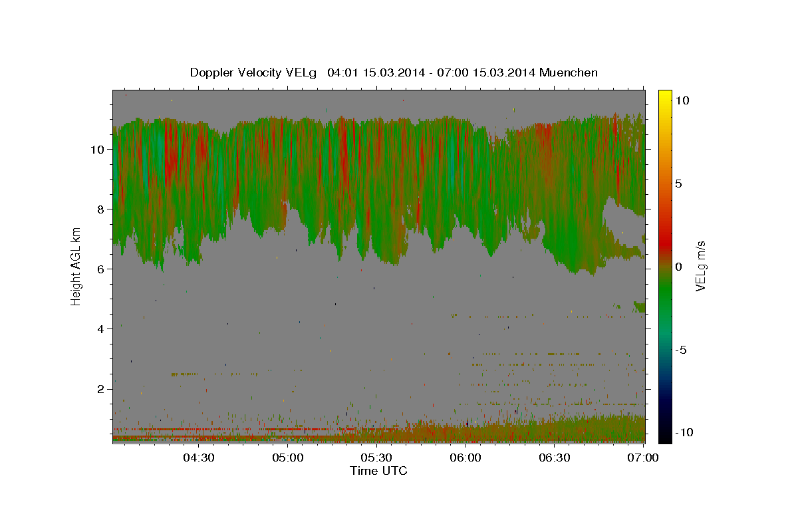Click the 05:30 time tick label
The width and height of the screenshot is (798, 532).
(376, 458)
